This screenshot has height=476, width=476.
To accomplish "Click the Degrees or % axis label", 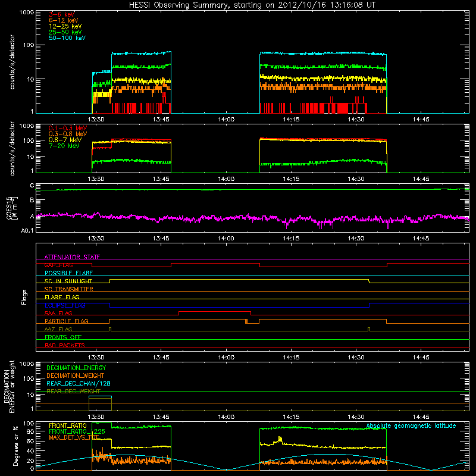I will click(15, 446).
